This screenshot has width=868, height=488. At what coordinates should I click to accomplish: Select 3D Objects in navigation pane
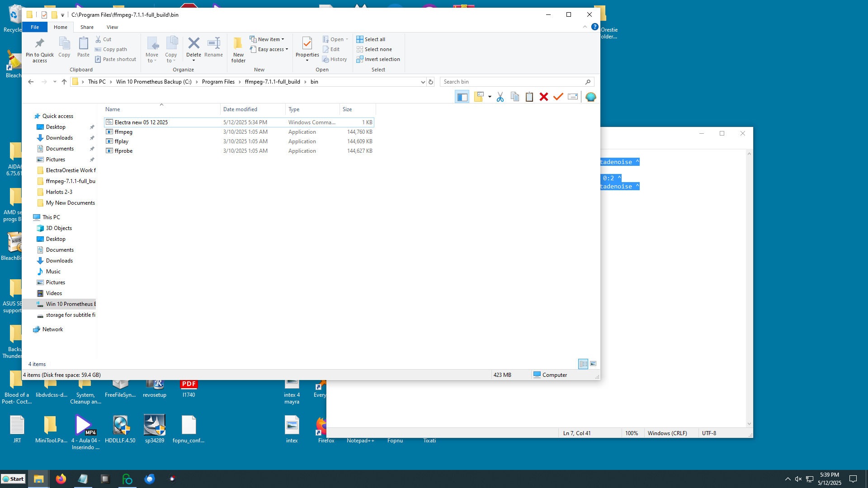coord(59,228)
